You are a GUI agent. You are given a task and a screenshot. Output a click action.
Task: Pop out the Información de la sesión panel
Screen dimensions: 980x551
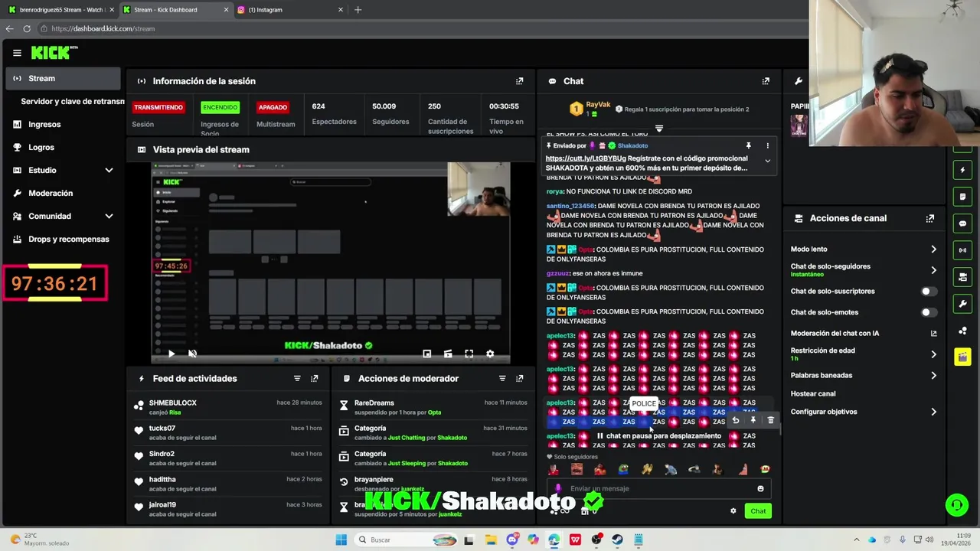coord(520,81)
